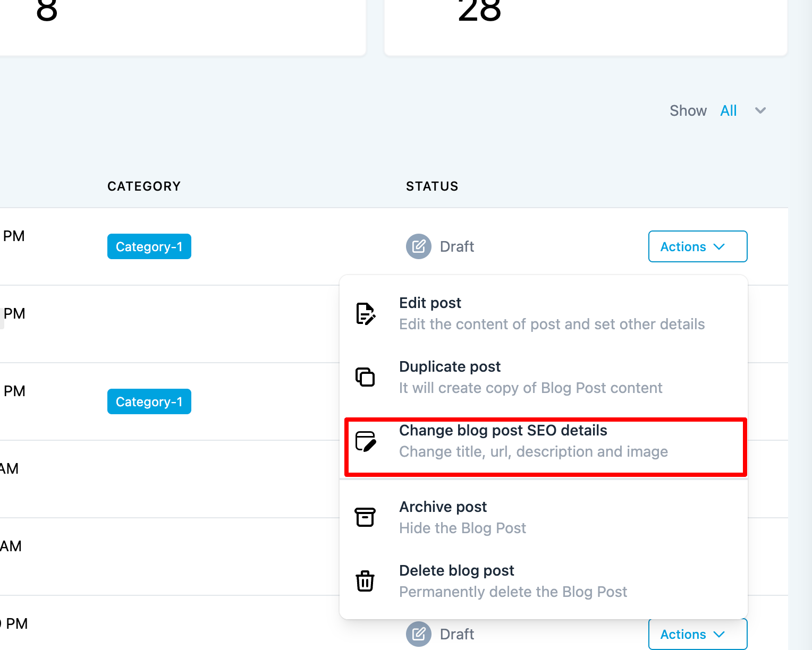
Task: Click the first Category-1 tag
Action: [149, 246]
